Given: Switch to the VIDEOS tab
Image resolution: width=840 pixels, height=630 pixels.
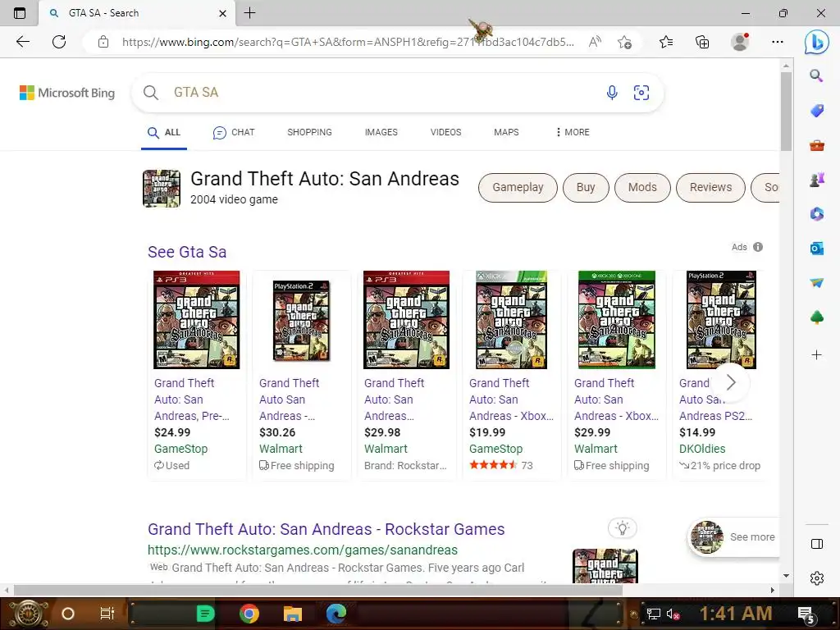Looking at the screenshot, I should (445, 132).
